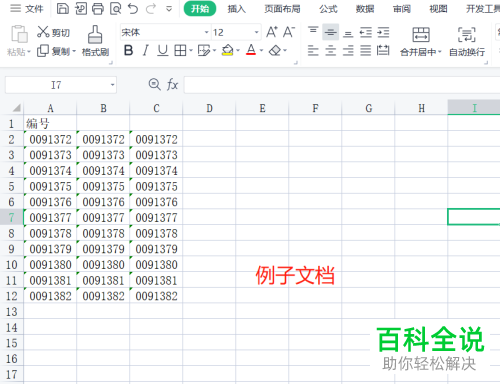500x384 pixels.
Task: Expand the fill color dropdown arrow
Action: (x=238, y=51)
